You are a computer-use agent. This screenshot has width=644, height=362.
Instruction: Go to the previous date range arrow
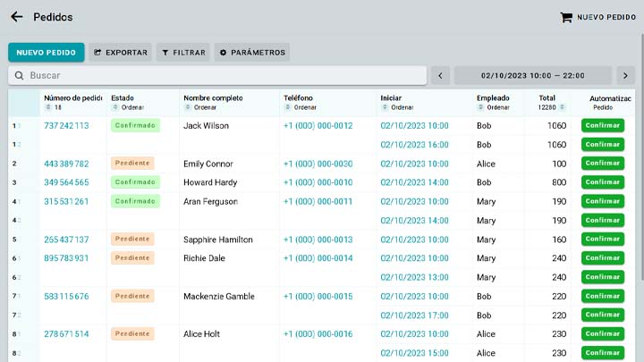(440, 76)
